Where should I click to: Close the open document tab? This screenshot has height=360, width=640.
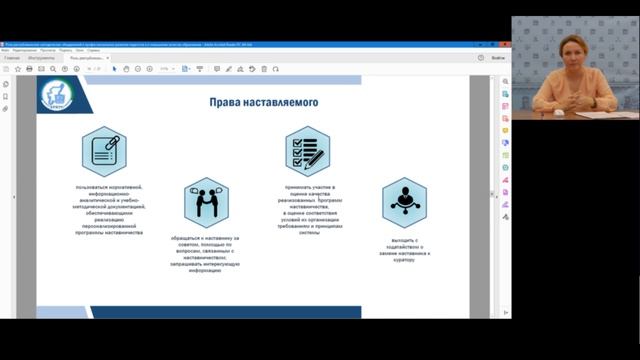click(x=108, y=58)
